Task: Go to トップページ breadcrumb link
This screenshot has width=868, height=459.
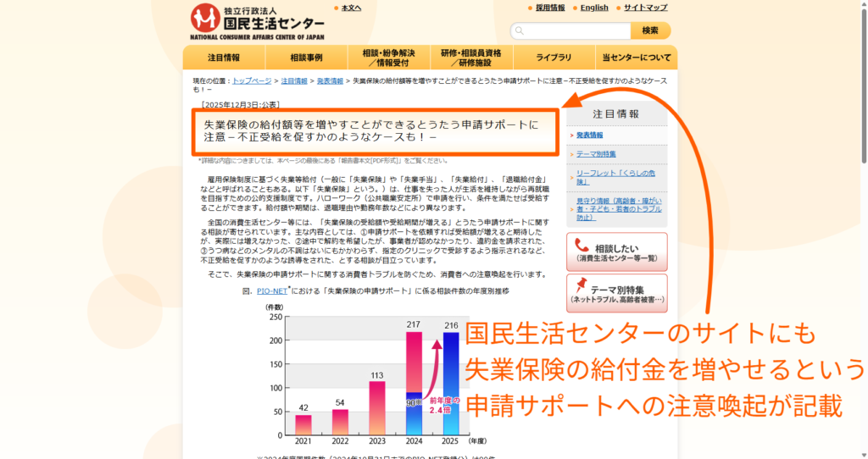Action: 252,80
